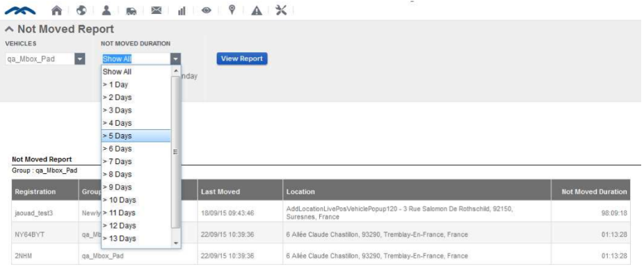Open the Home icon
Screen dimensions: 644x274
56,10
